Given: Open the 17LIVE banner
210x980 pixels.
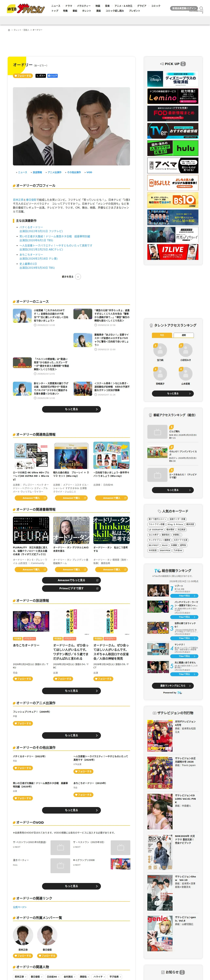Looking at the screenshot, I should point(173,252).
